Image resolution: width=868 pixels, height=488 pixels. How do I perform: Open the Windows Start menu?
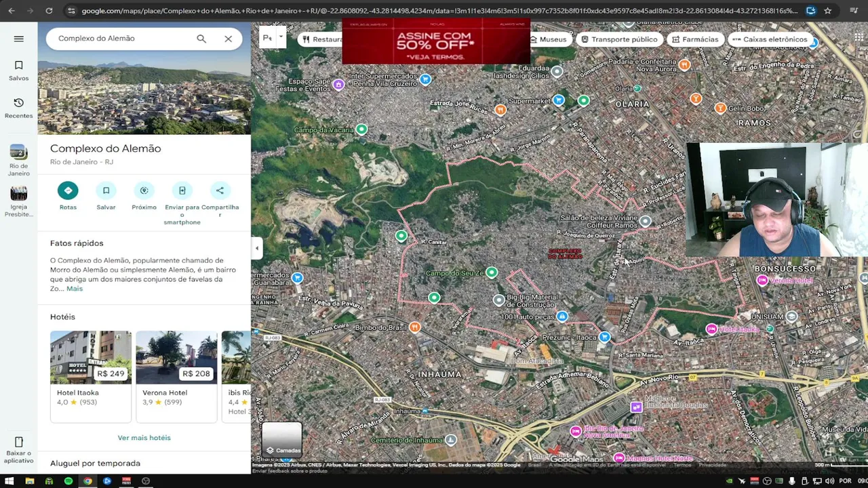click(x=10, y=481)
